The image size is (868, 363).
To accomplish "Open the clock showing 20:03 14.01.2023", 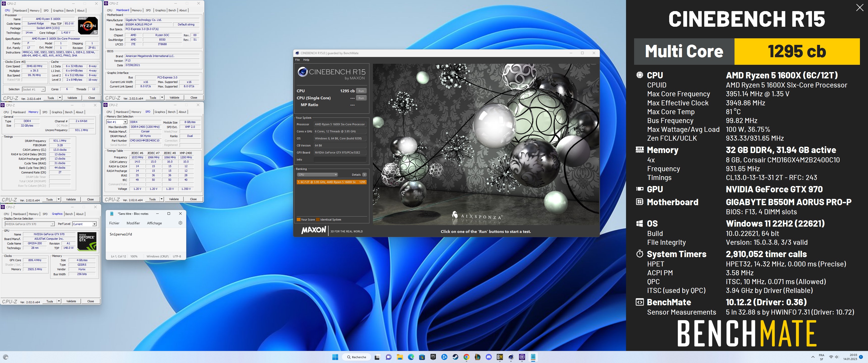I will 850,357.
